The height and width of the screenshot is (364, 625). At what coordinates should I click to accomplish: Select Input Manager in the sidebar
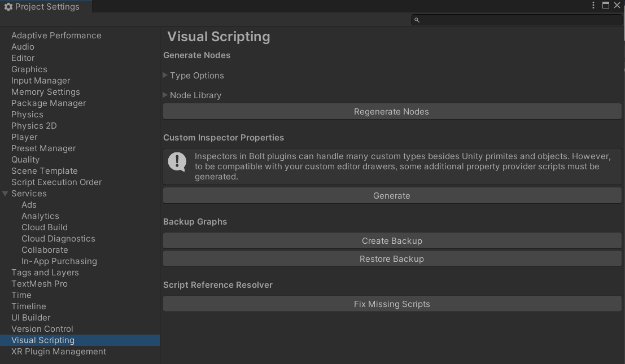click(x=41, y=81)
